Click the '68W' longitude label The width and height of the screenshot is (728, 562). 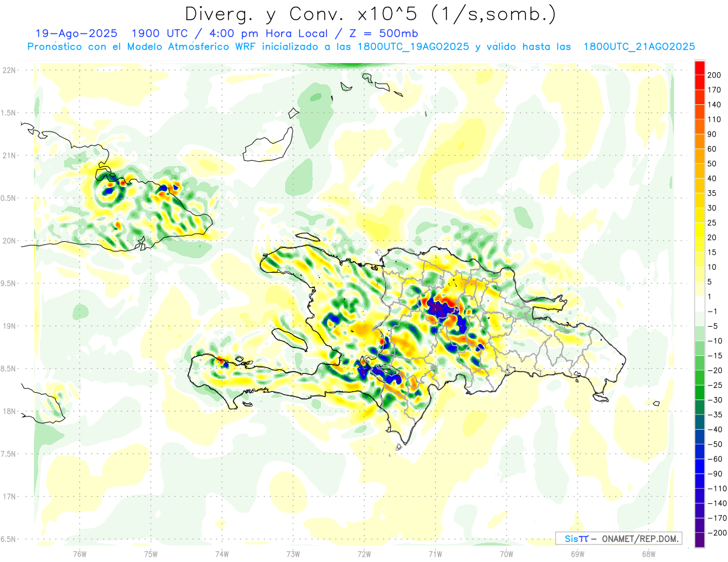(x=649, y=554)
